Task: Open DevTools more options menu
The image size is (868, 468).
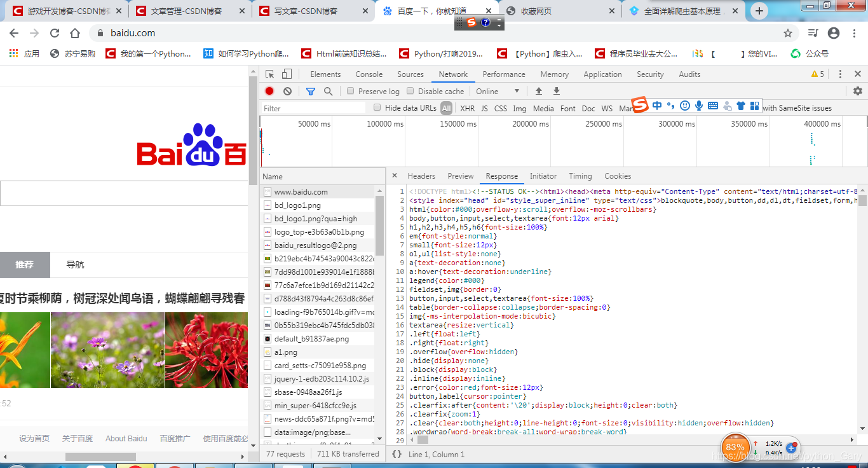Action: [840, 74]
